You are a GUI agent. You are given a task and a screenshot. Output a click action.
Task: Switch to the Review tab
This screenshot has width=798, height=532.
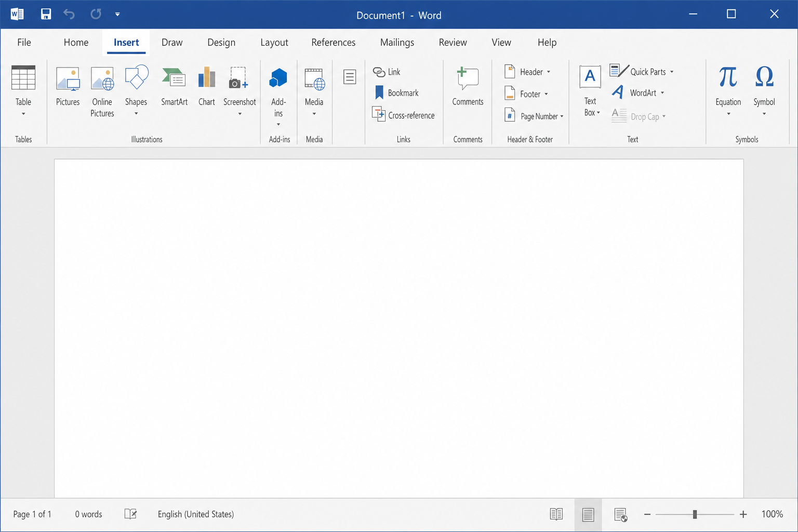[453, 43]
